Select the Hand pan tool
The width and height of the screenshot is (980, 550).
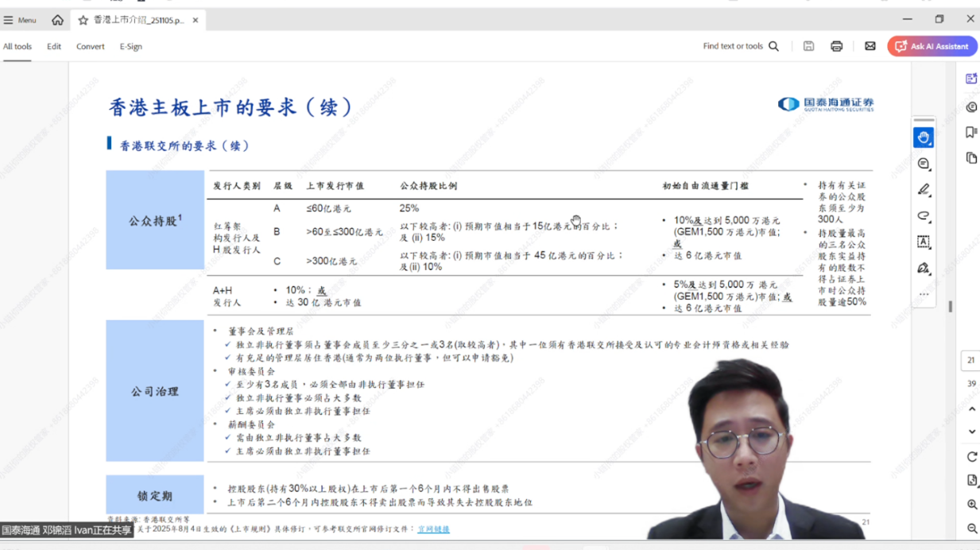(923, 137)
